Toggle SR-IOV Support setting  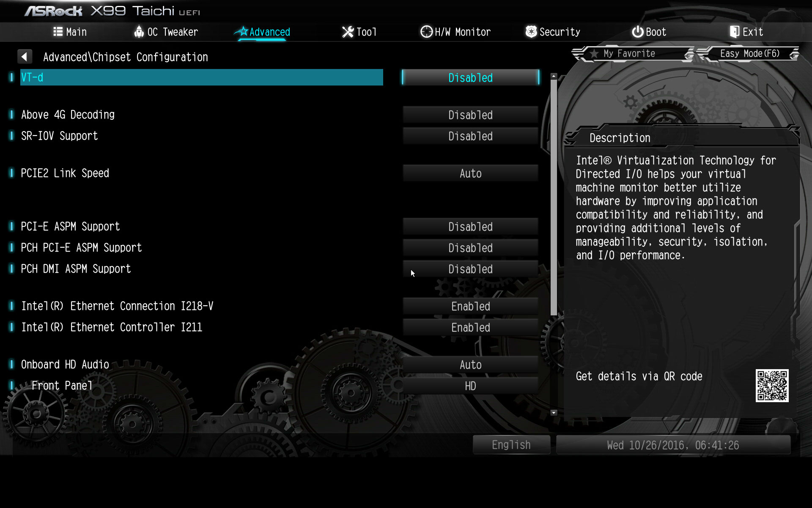[x=470, y=136]
